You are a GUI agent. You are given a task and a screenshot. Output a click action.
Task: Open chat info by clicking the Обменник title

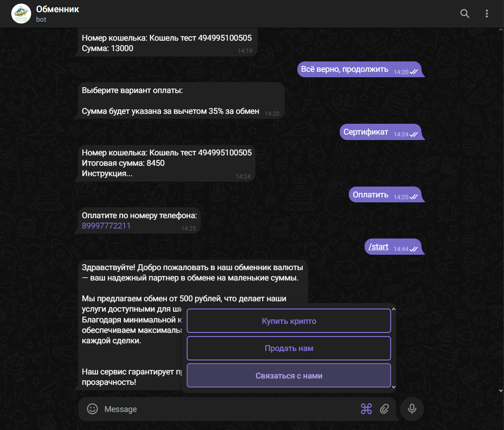[x=57, y=9]
